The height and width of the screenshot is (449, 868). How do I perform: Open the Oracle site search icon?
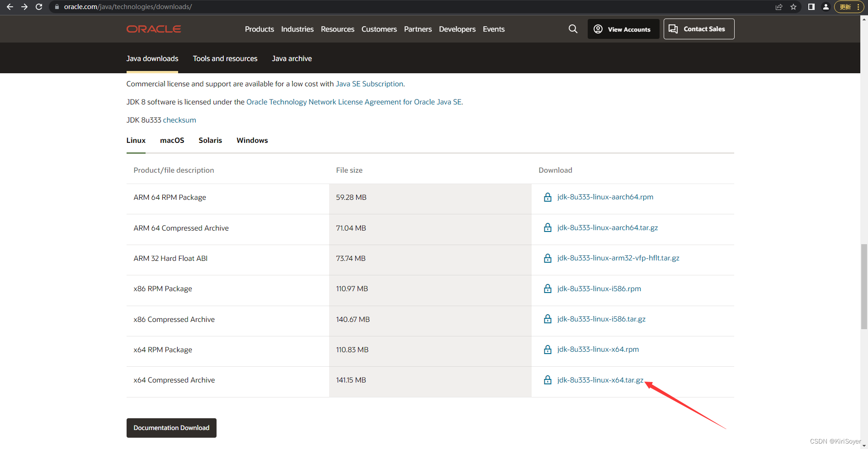[573, 29]
